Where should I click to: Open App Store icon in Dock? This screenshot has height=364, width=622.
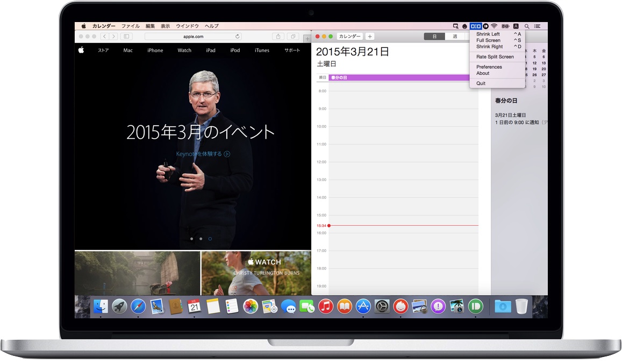[x=363, y=306]
